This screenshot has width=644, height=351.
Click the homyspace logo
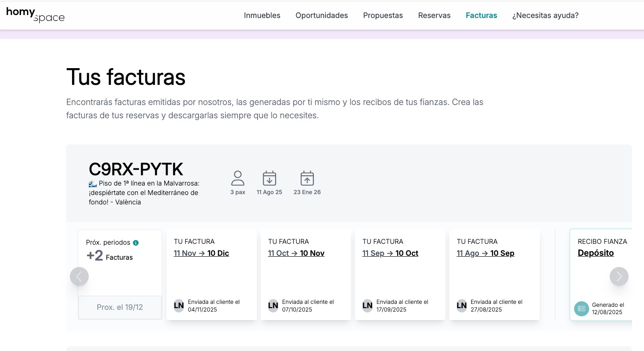35,15
